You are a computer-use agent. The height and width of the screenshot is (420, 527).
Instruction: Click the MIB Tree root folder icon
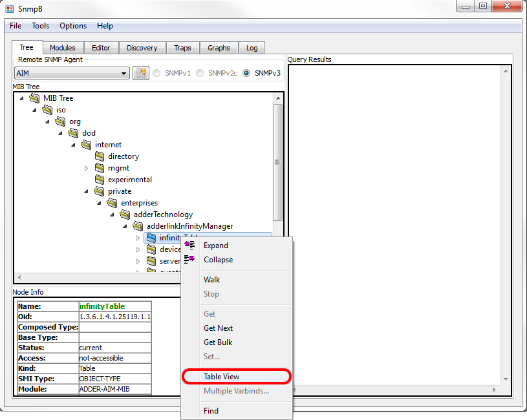click(34, 98)
